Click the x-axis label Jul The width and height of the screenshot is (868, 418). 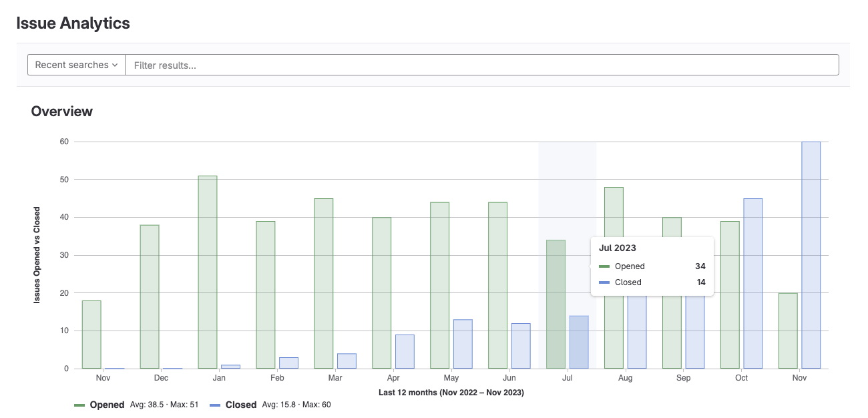(567, 377)
